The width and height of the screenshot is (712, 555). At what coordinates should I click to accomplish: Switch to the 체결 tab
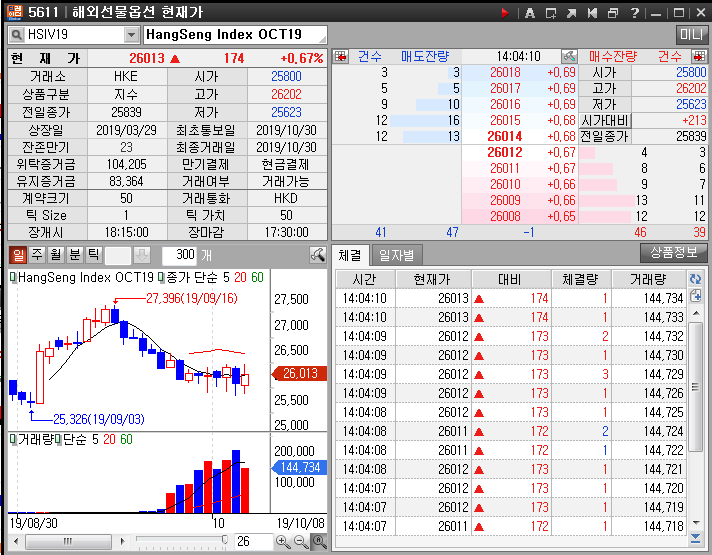pyautogui.click(x=350, y=255)
